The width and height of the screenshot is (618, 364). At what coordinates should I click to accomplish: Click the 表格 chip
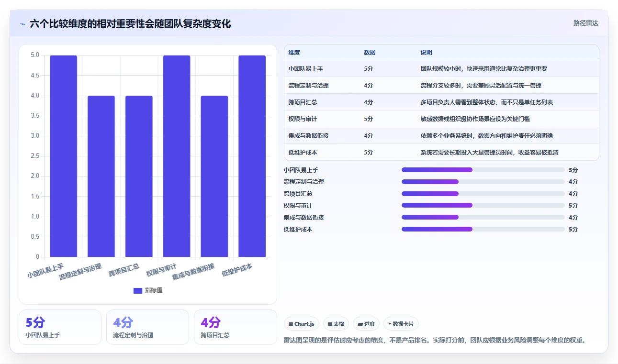336,324
